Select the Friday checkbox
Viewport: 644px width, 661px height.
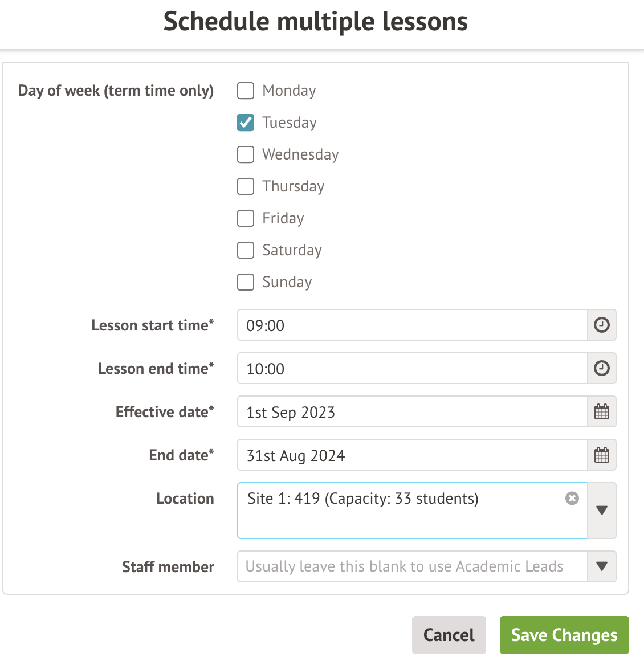point(246,218)
